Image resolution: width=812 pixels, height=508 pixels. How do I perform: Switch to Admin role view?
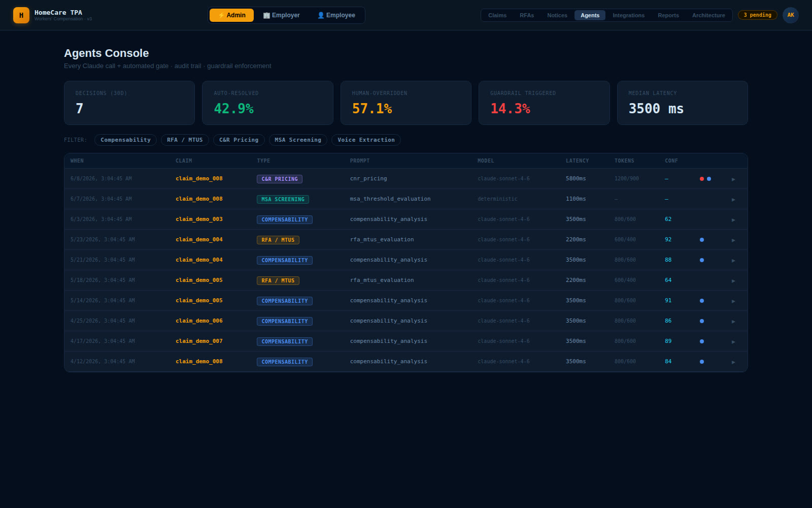point(231,15)
